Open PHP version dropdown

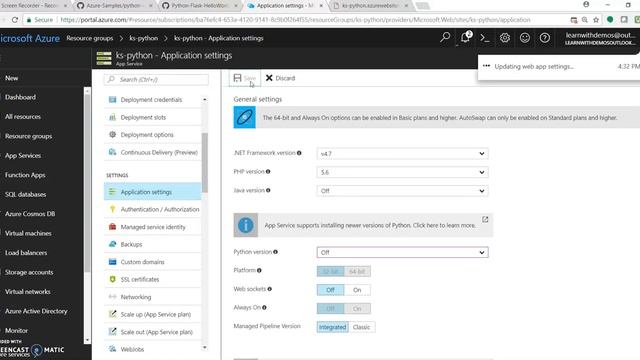point(402,172)
